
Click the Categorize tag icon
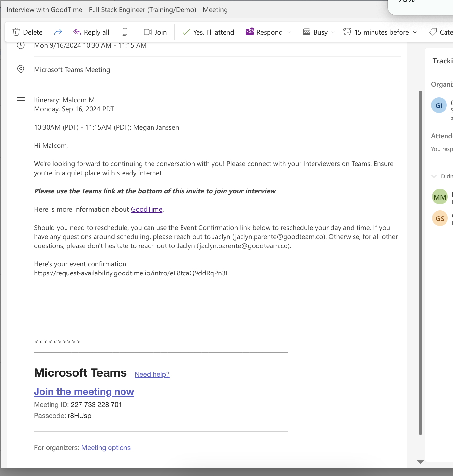(x=433, y=32)
